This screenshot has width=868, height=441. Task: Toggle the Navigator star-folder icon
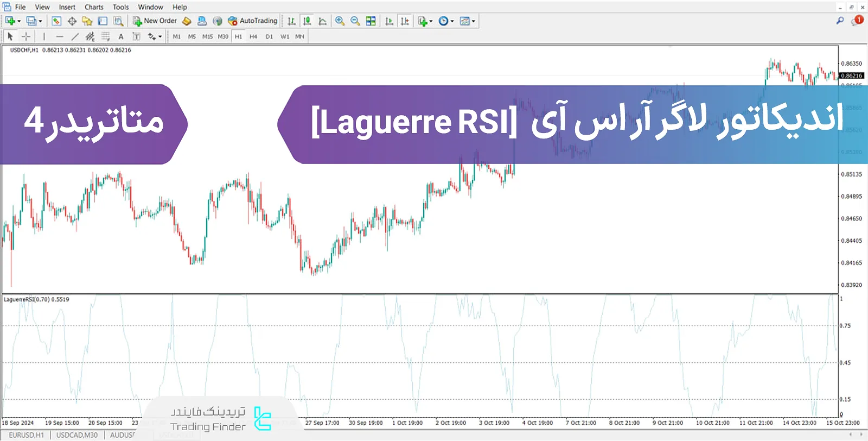(87, 21)
